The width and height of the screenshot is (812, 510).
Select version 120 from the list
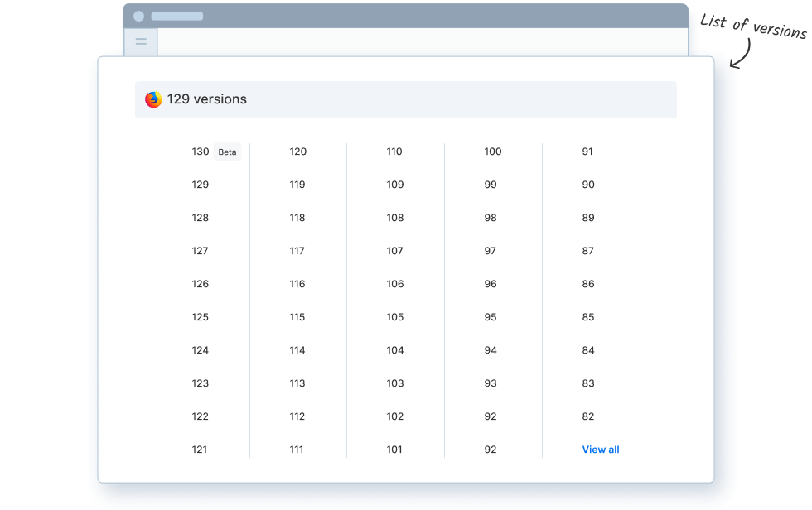(x=297, y=152)
